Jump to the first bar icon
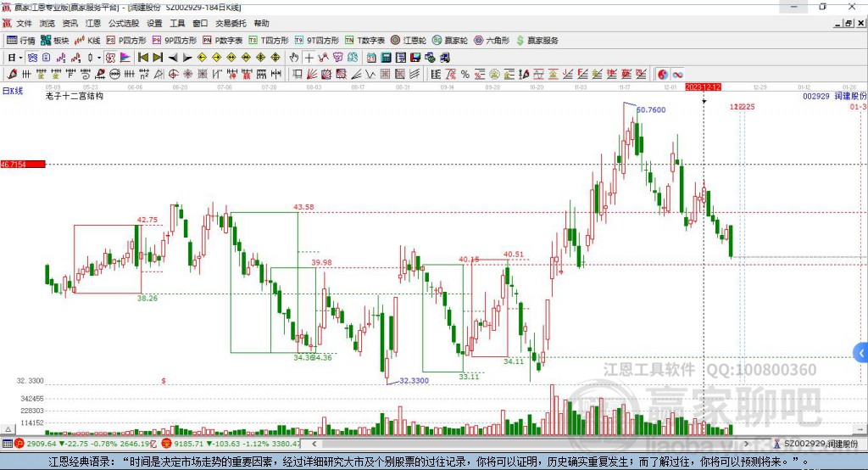The height and width of the screenshot is (470, 868). coord(142,58)
